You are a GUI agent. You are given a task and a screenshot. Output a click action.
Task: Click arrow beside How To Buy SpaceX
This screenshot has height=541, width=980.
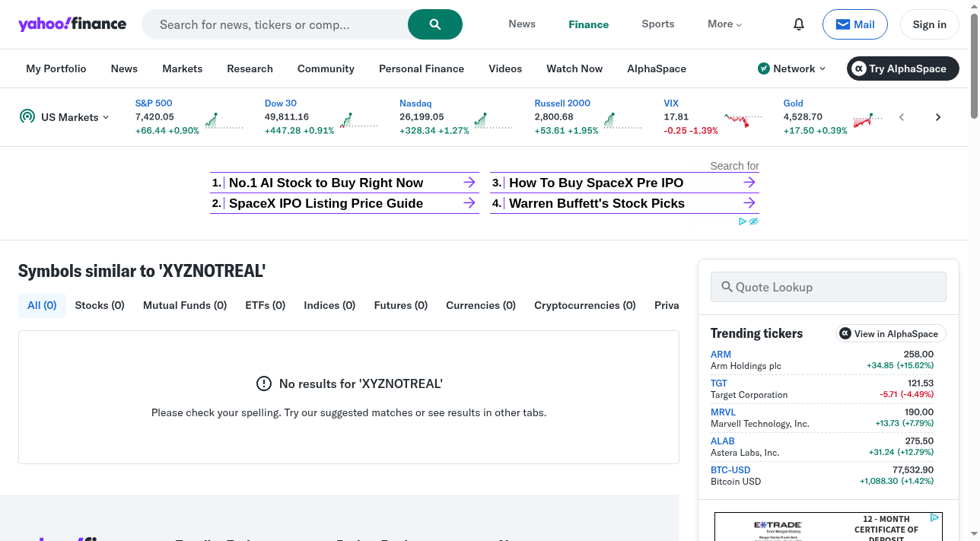point(749,183)
